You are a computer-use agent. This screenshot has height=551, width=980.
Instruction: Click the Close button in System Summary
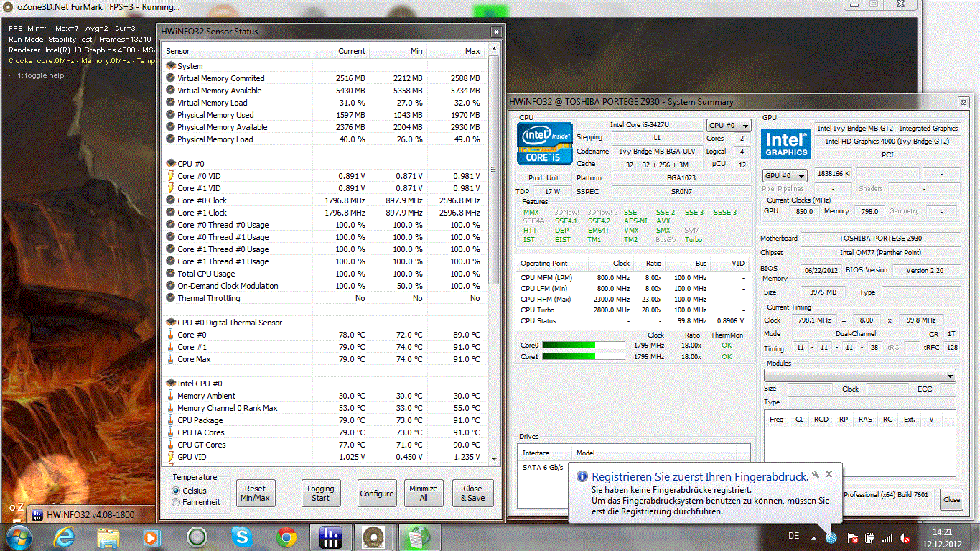951,499
